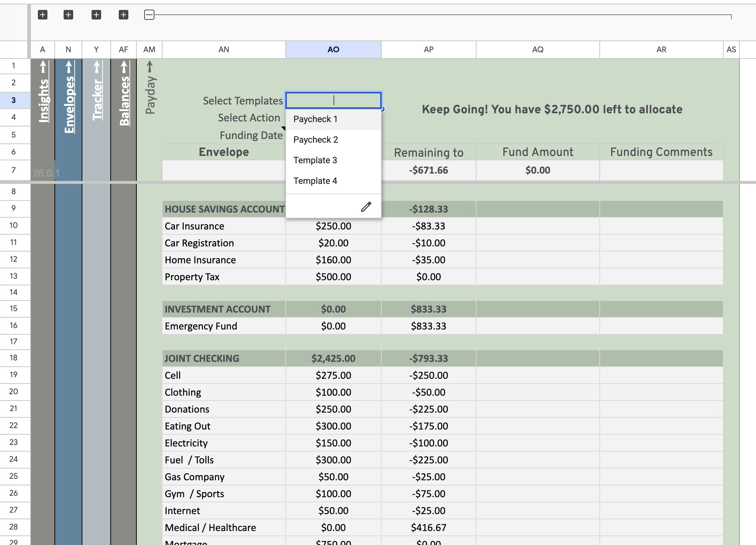Open the Tracker navigation link

97,90
